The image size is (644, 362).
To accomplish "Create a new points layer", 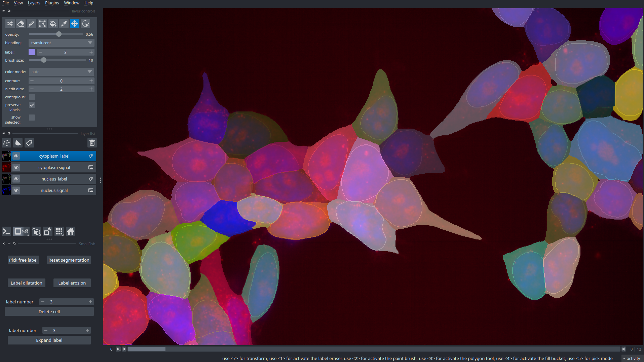I will (x=6, y=143).
